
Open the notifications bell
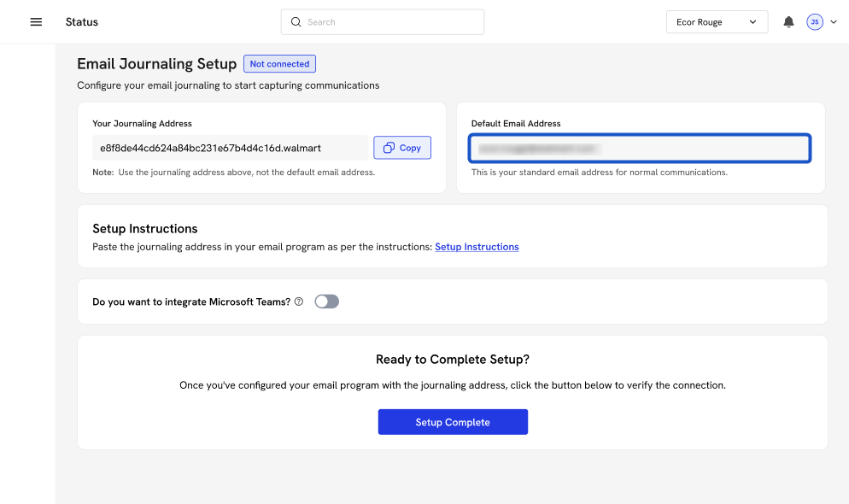pyautogui.click(x=788, y=22)
